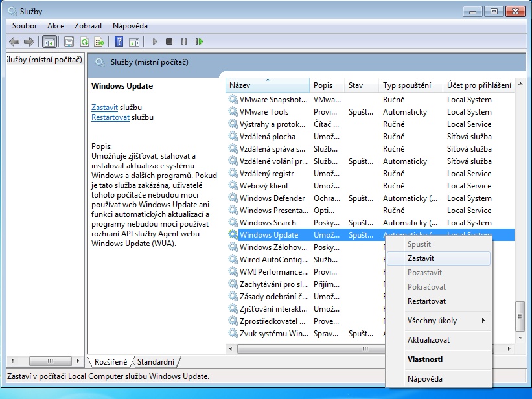Open the Properties toolbar icon
532x399 pixels.
tap(69, 41)
